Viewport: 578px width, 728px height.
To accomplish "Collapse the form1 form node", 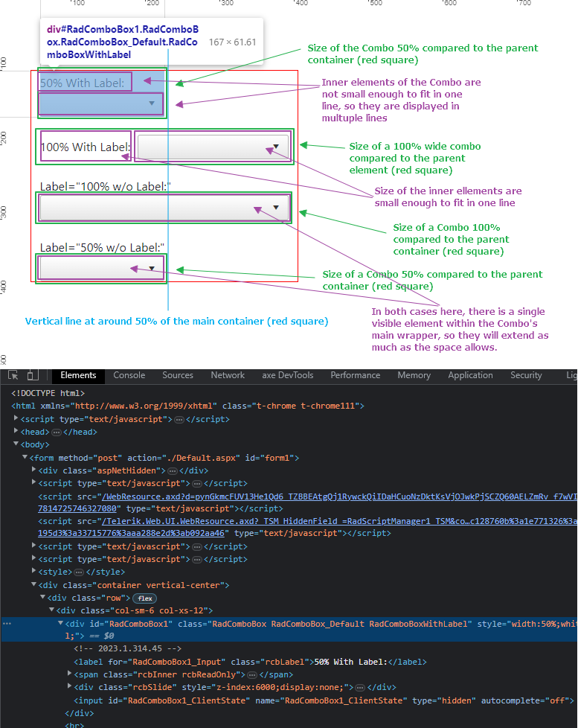I will coord(25,457).
